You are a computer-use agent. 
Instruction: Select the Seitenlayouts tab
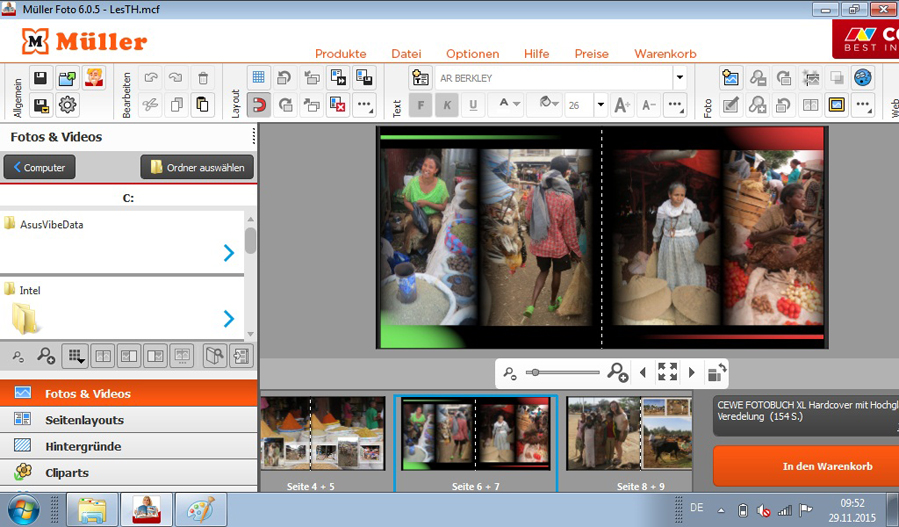tap(84, 420)
